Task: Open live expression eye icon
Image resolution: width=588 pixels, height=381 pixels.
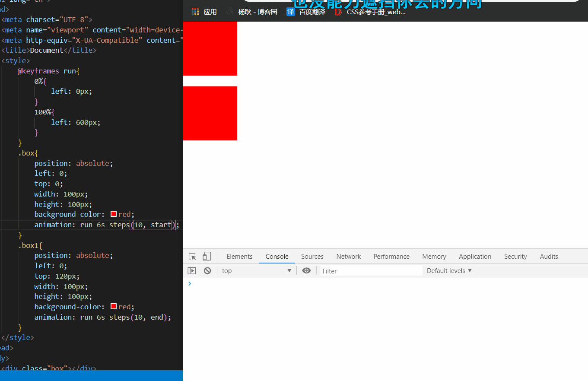Action: [x=306, y=271]
